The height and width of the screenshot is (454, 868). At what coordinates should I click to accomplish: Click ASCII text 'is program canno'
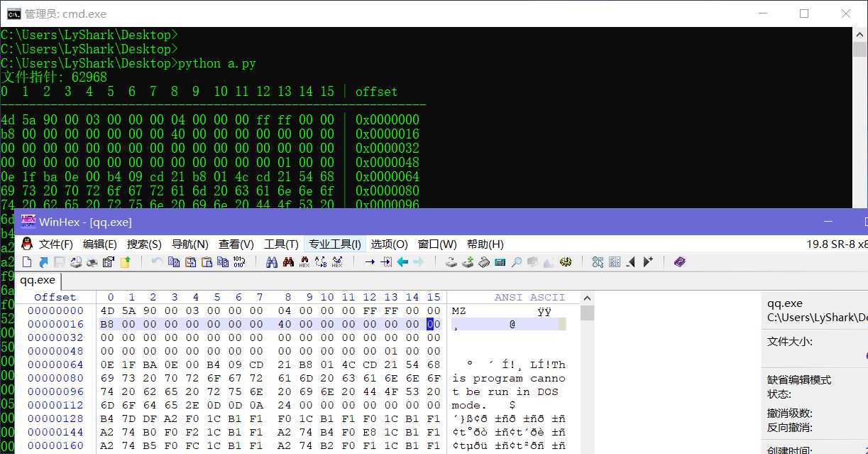coord(509,378)
